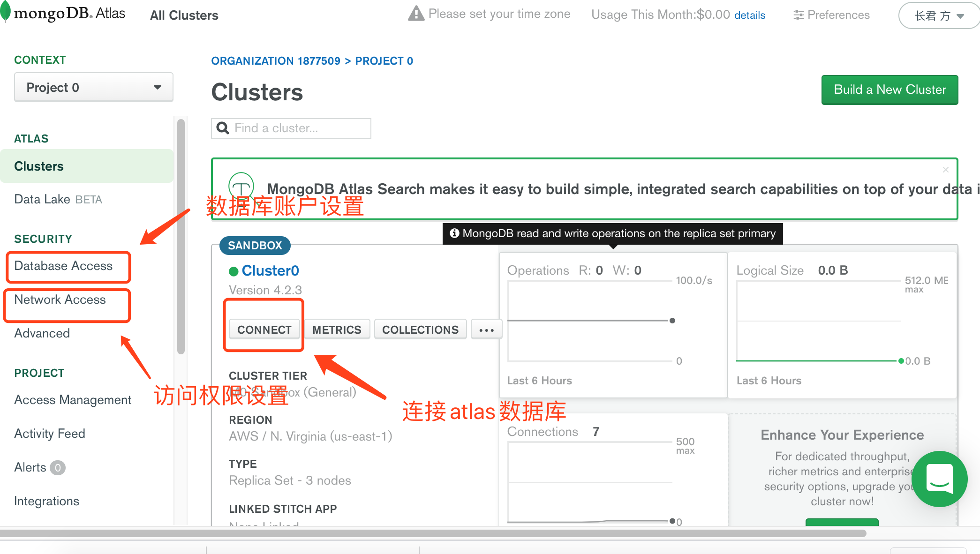This screenshot has width=980, height=554.
Task: Open the Project 0 context dropdown
Action: [94, 87]
